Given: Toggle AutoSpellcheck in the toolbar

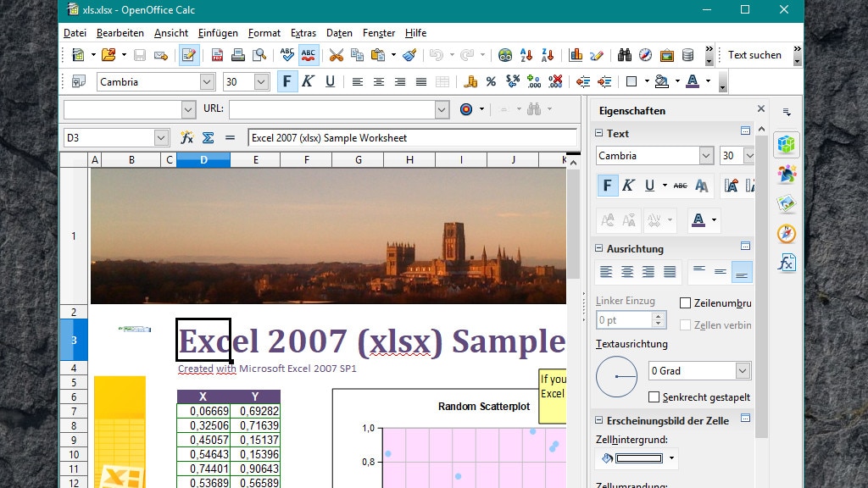Looking at the screenshot, I should click(309, 54).
